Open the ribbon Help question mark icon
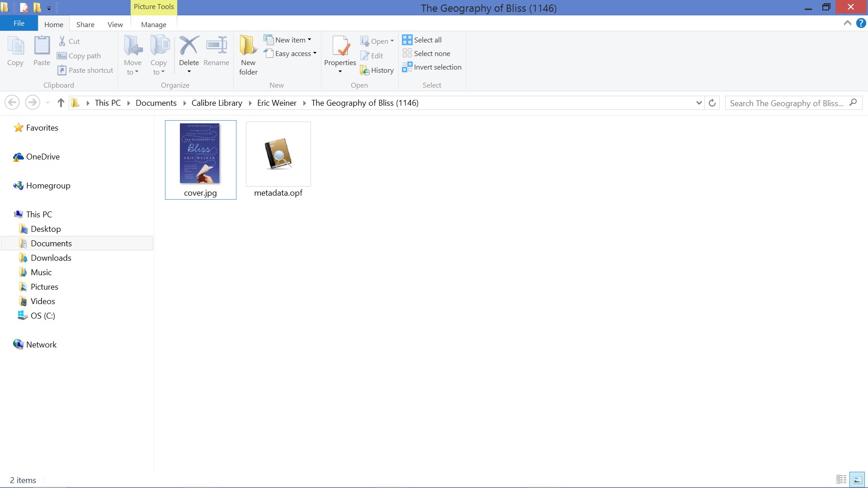868x488 pixels. 861,23
